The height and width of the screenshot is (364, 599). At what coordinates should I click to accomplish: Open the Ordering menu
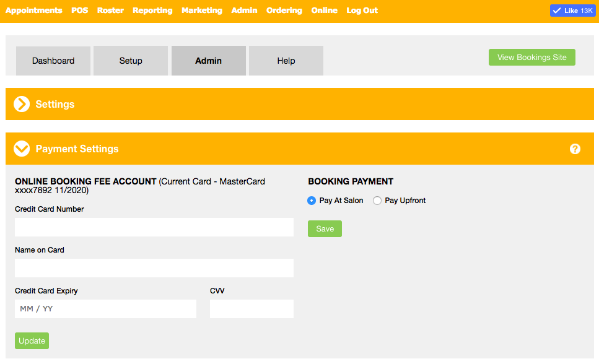[x=284, y=11]
